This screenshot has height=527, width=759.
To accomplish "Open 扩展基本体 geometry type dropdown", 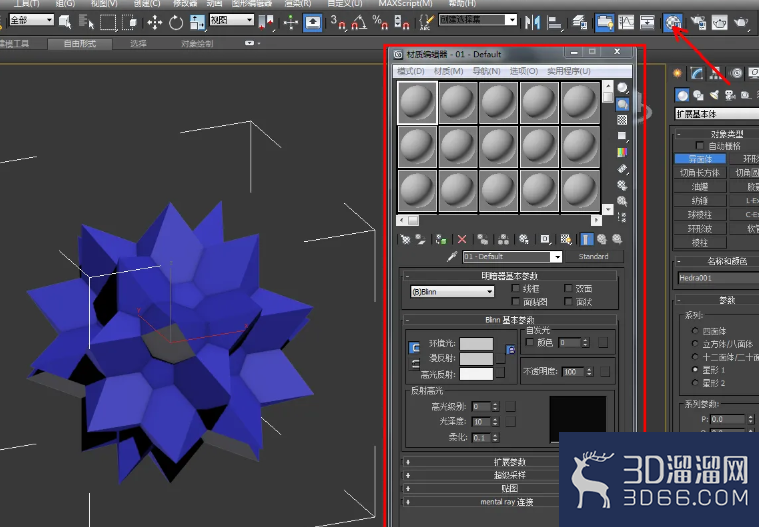I will [717, 114].
